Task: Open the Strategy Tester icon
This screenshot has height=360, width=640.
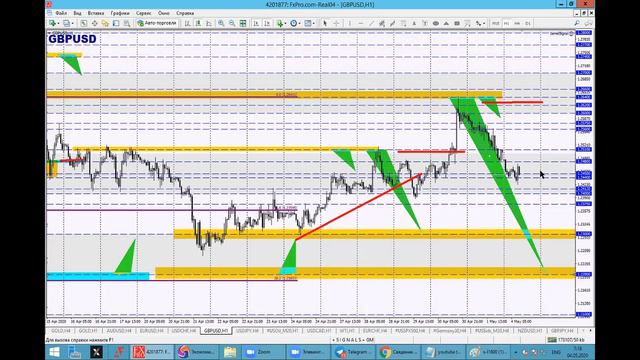Action: [127, 23]
